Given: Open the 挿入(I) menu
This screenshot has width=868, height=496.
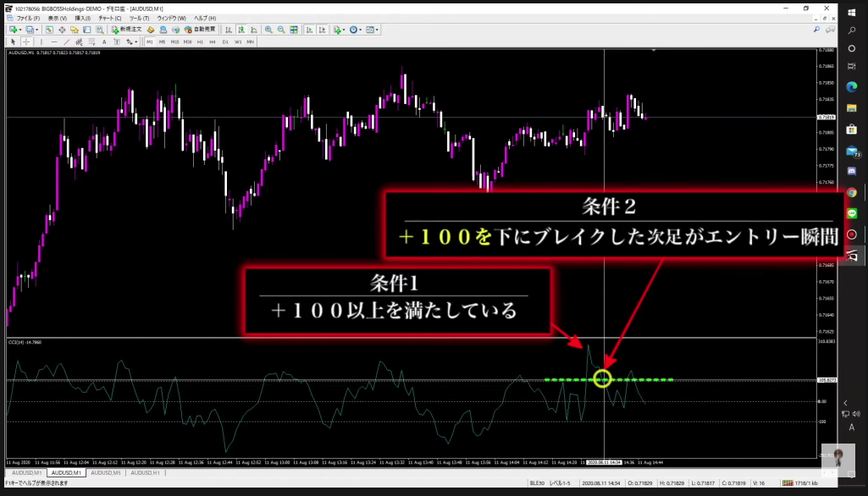Looking at the screenshot, I should 82,19.
